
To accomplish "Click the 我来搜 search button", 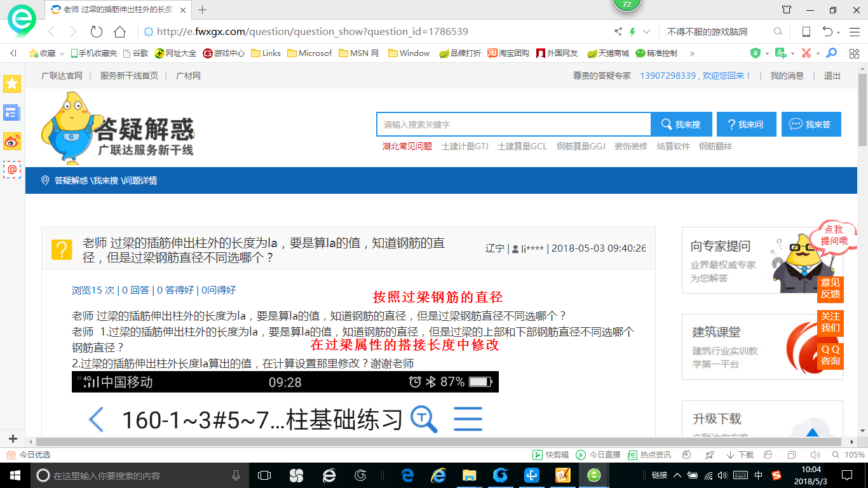I will pyautogui.click(x=681, y=125).
